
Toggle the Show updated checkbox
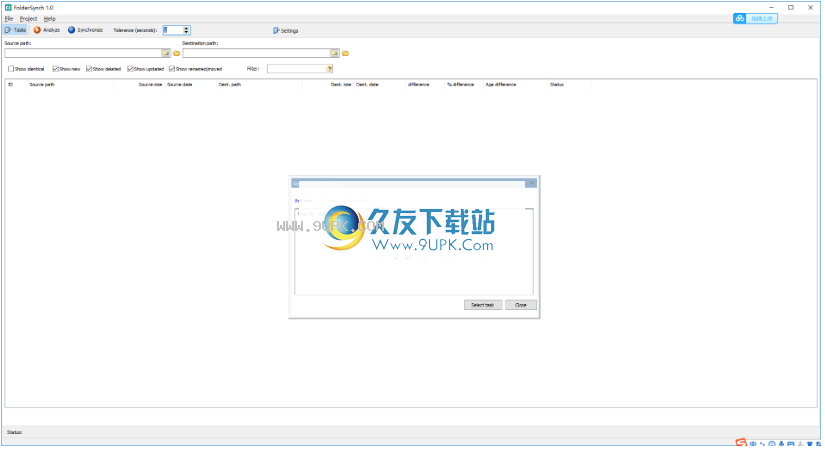(x=130, y=69)
